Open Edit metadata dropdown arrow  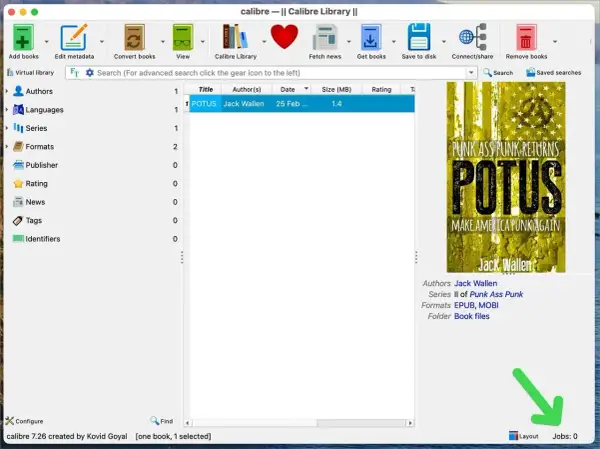click(102, 41)
